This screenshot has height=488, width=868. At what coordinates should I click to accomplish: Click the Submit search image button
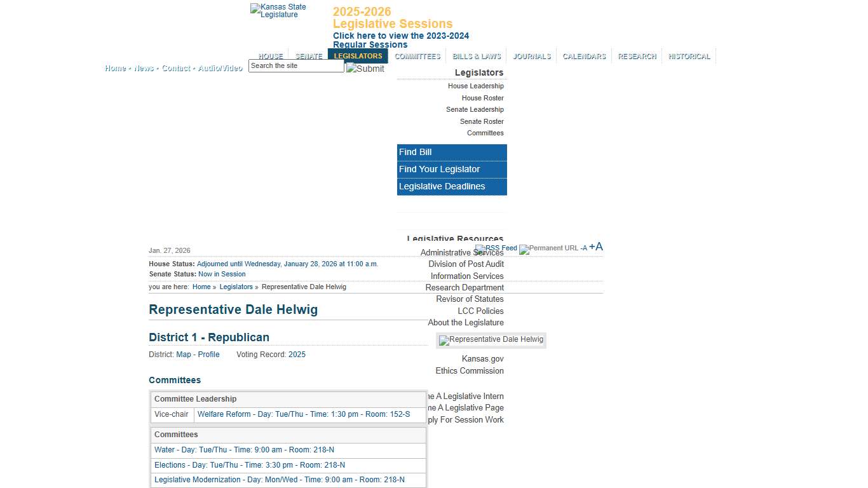point(365,69)
